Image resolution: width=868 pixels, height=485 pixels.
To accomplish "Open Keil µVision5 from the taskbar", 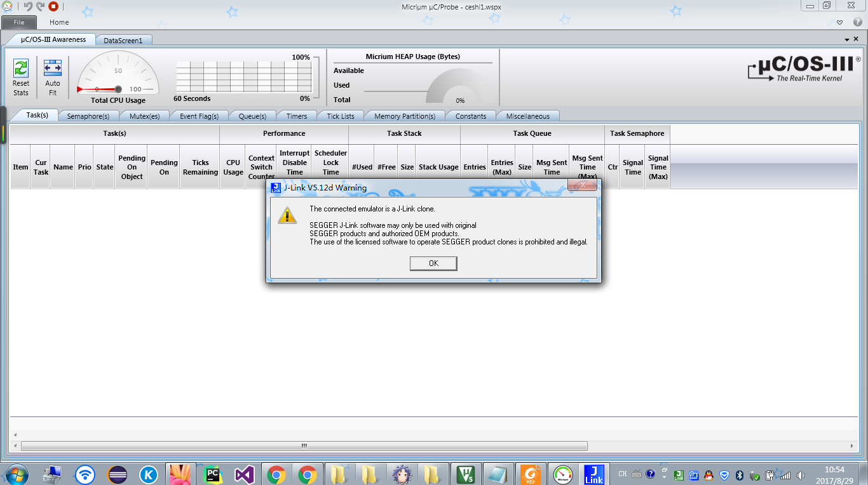I will pos(466,474).
